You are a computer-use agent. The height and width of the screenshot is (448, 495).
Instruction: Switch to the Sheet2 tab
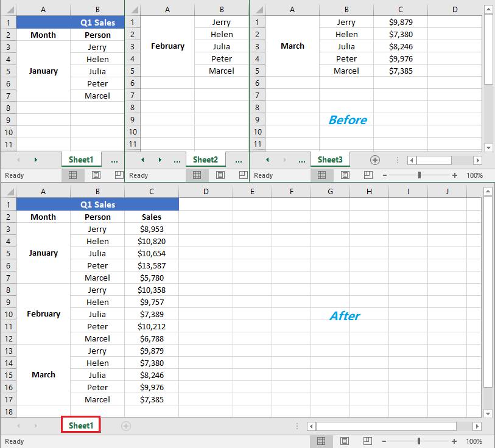tap(205, 159)
